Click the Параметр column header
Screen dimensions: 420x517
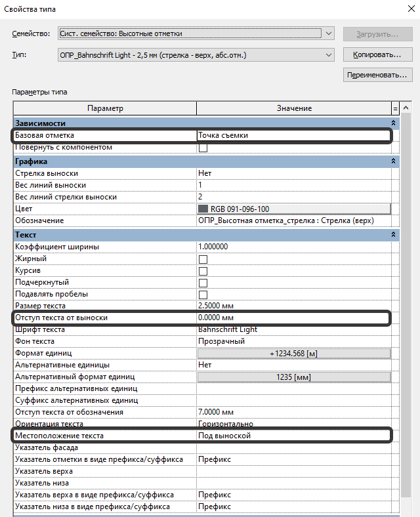105,108
